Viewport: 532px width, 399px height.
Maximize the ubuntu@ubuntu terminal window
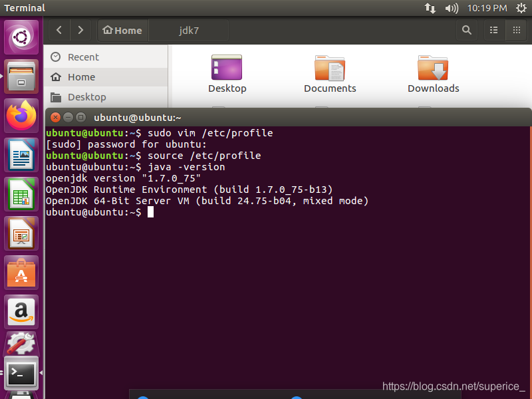click(80, 118)
